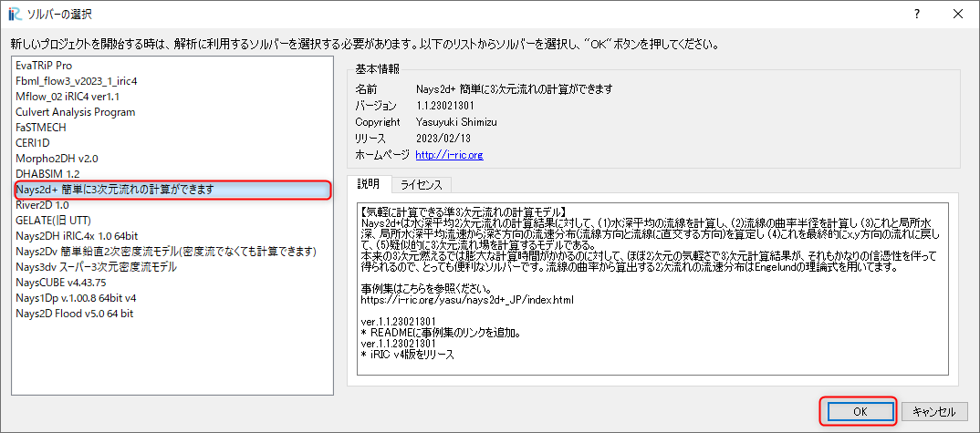
Task: Switch to the ライセンス tab
Action: [422, 185]
